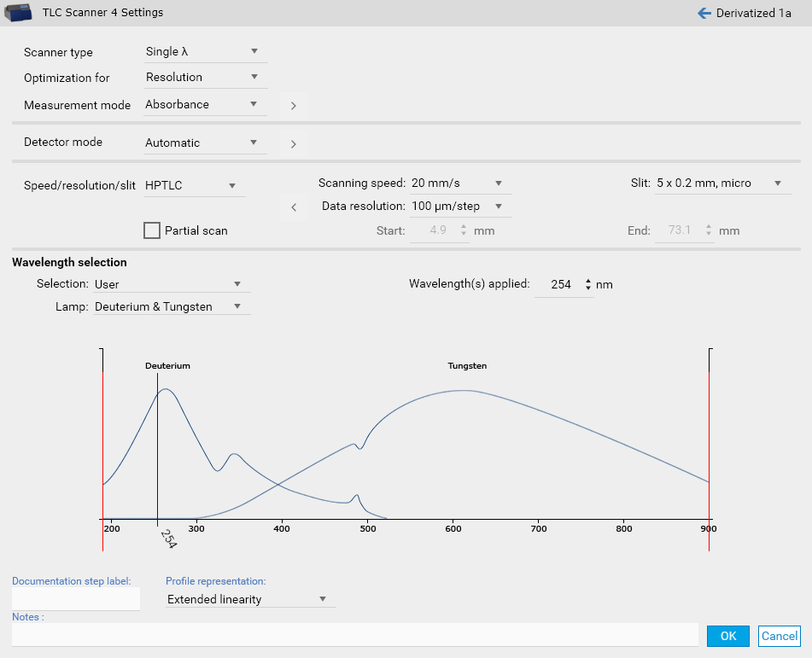Screen dimensions: 812x658
Task: Expand Measurement mode details with right chevron
Action: point(293,106)
